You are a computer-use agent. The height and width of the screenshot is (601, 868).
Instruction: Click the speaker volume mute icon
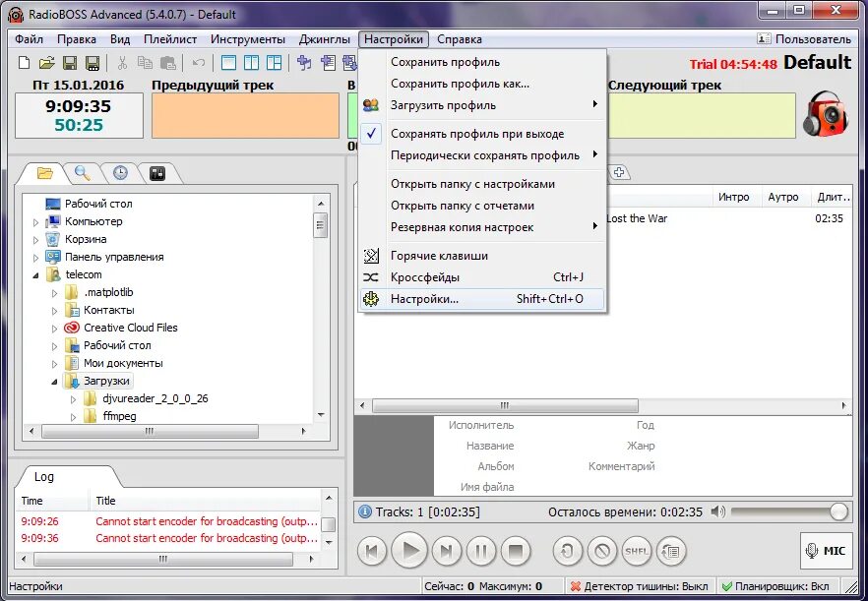(x=718, y=511)
